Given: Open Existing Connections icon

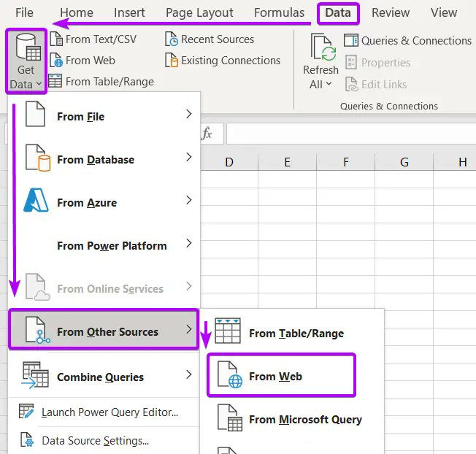Looking at the screenshot, I should [172, 60].
